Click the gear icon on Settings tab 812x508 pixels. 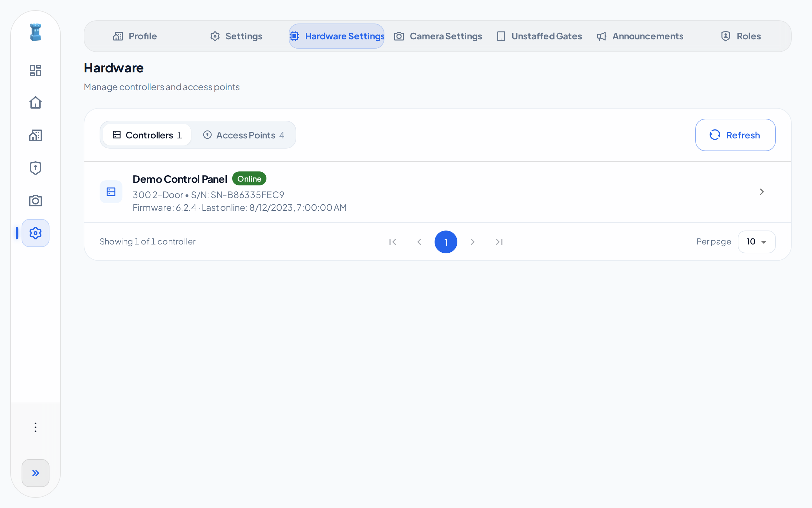(215, 36)
